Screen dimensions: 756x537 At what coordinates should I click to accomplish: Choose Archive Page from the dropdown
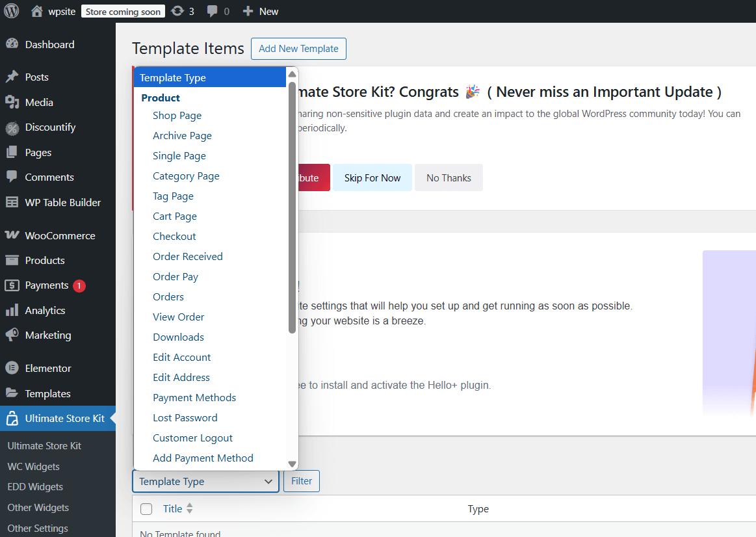[x=182, y=136]
